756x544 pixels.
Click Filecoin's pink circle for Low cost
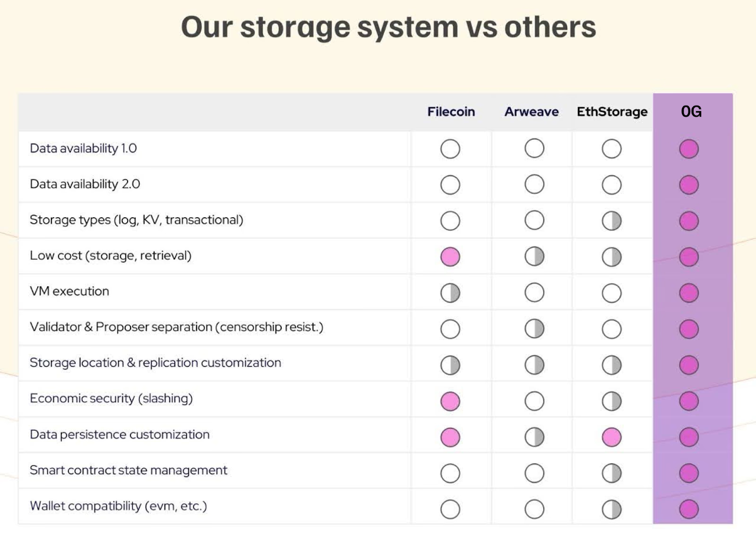click(450, 257)
